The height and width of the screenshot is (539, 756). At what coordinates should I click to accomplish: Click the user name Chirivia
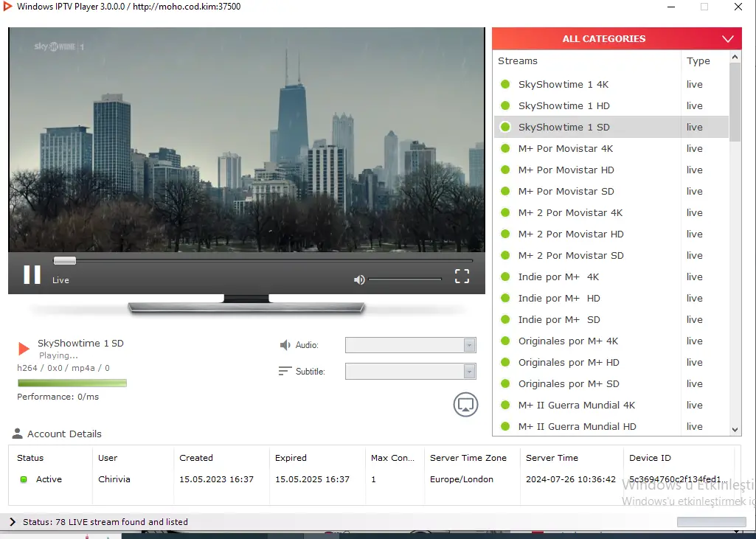coord(114,479)
